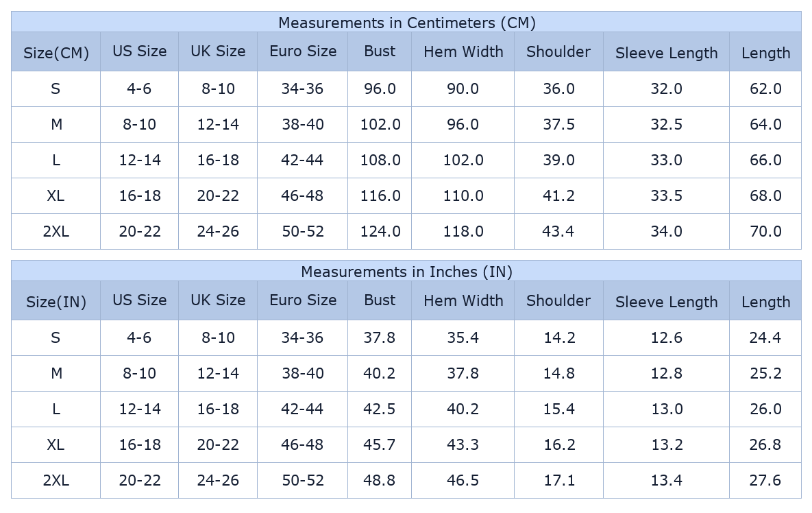Screen dimensions: 812x513
Task: Click the "Measurements in Centimeters (CM)" title
Action: click(406, 23)
